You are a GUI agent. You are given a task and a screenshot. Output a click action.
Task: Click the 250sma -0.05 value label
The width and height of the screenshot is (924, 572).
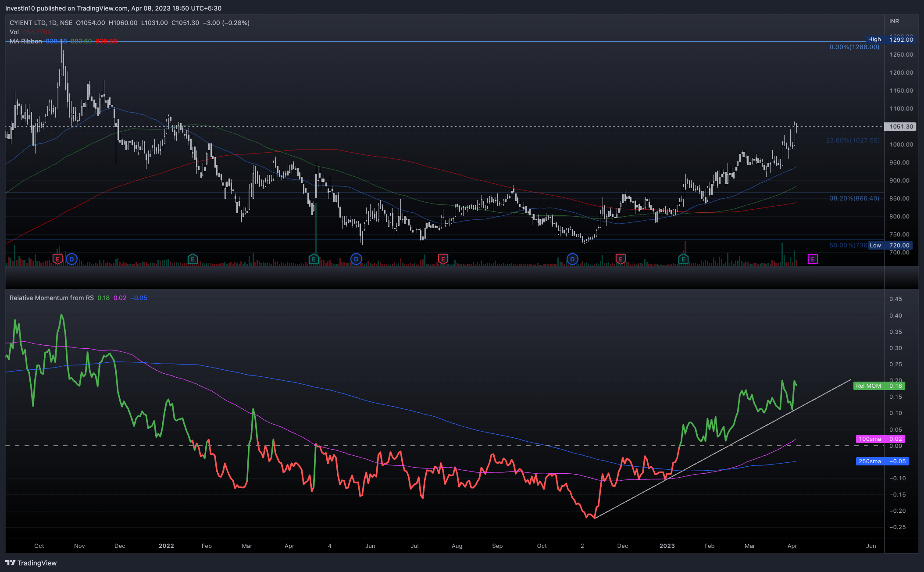pyautogui.click(x=882, y=461)
